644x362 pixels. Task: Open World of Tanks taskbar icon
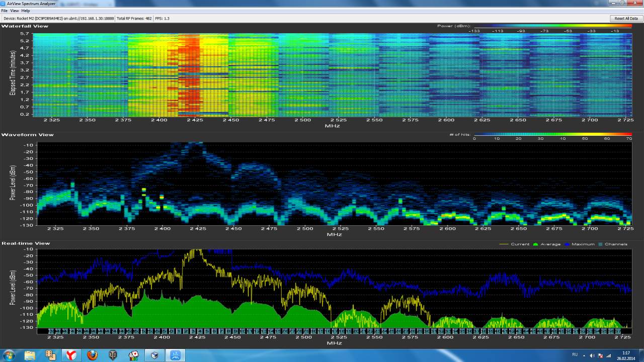113,355
